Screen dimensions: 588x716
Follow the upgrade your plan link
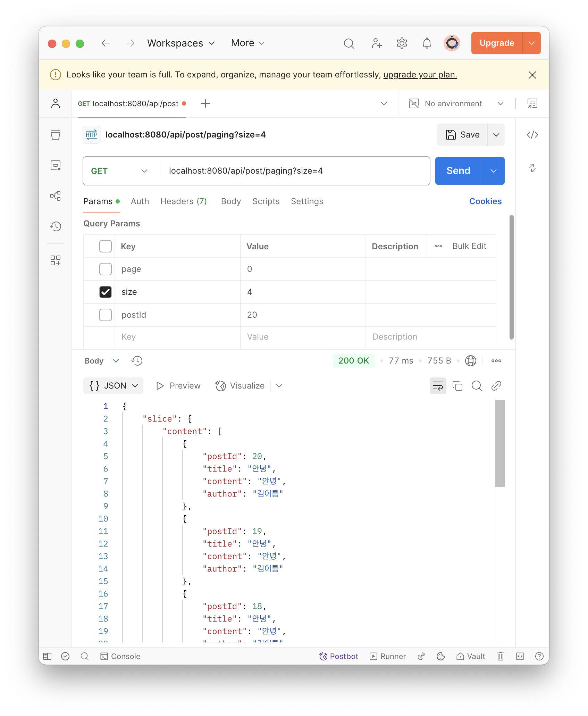coord(420,75)
